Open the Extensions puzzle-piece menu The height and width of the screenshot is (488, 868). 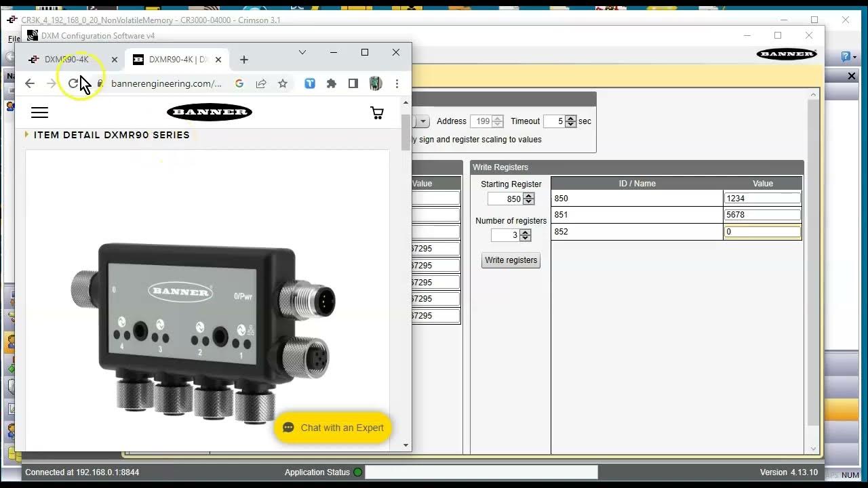[332, 83]
